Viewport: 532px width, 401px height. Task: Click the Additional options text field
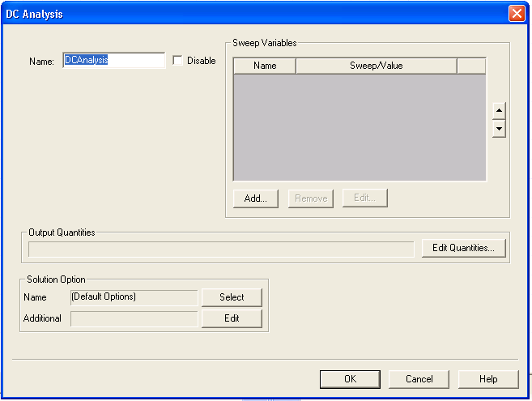pyautogui.click(x=134, y=318)
